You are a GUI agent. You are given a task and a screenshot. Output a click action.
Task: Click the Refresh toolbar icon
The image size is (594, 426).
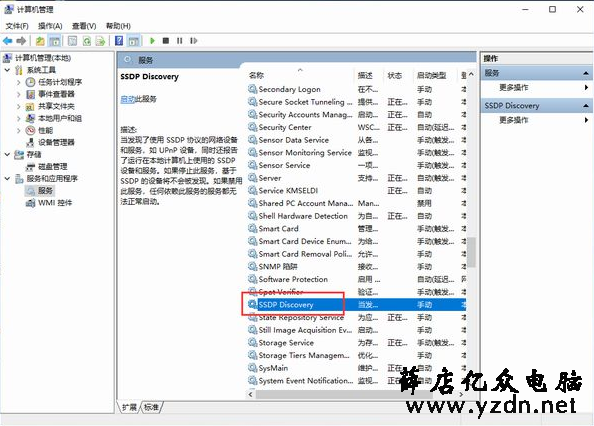(87, 41)
